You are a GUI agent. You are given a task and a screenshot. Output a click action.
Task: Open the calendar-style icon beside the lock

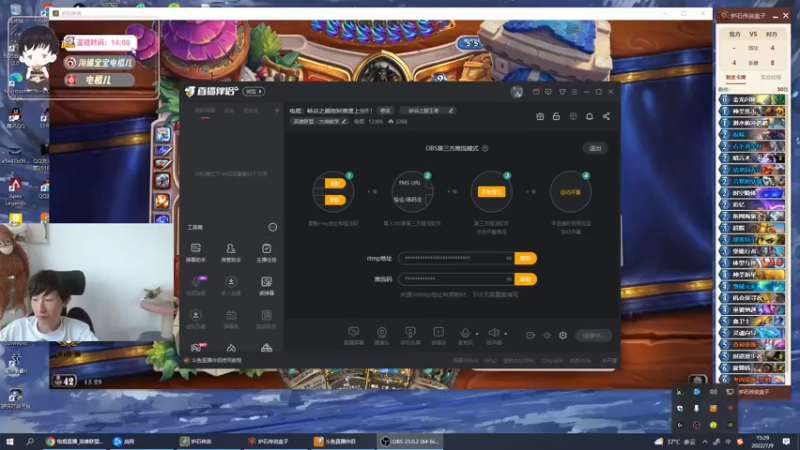pos(573,116)
